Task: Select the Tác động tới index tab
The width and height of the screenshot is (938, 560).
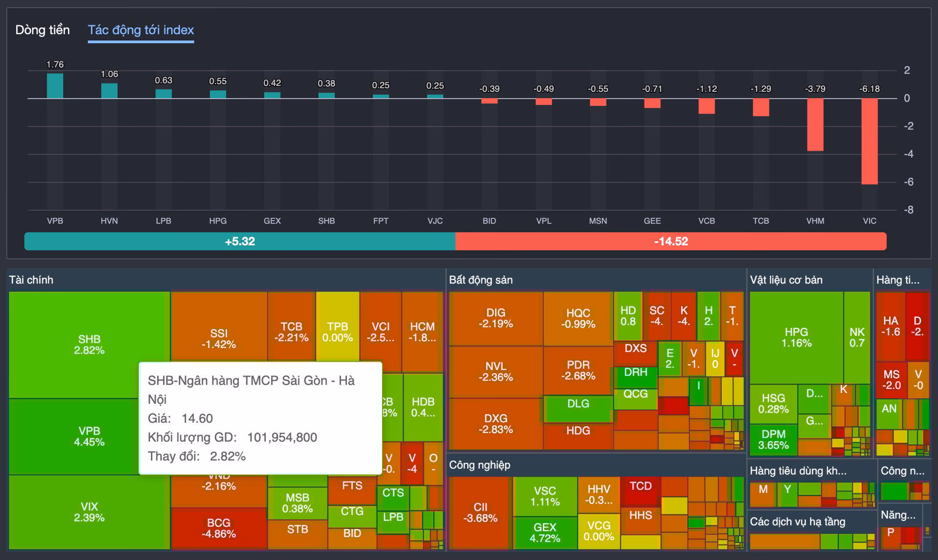Action: tap(141, 30)
